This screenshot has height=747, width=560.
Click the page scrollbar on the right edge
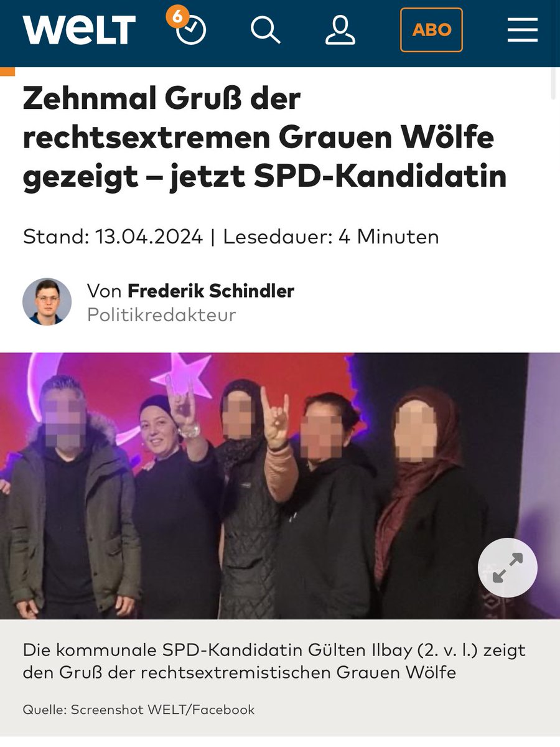554,83
